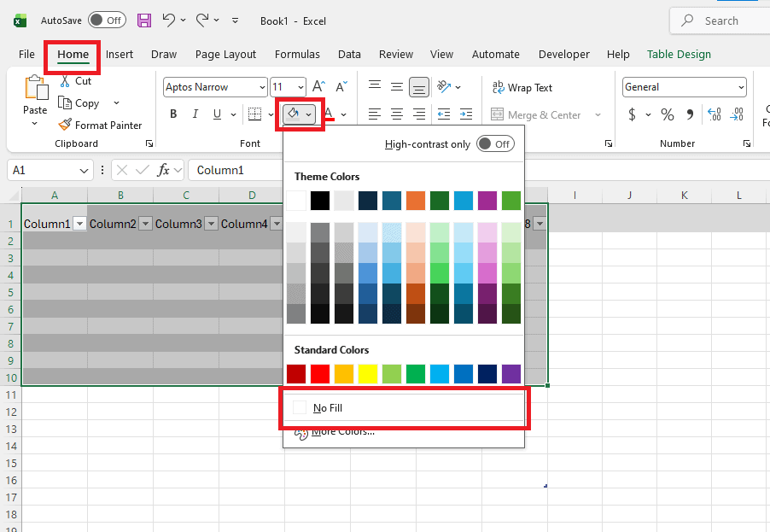Apply Italic formatting

click(x=195, y=114)
